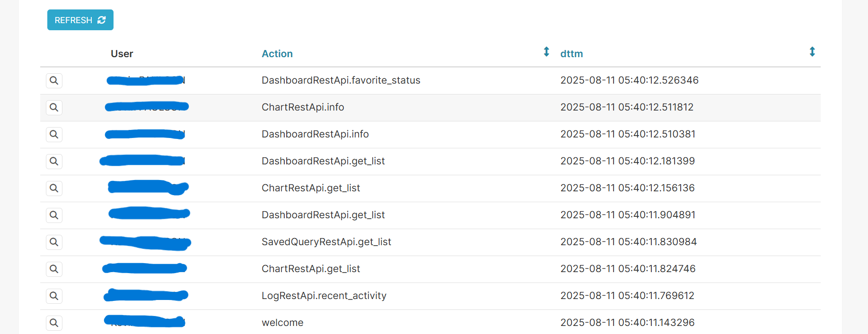Viewport: 868px width, 334px height.
Task: Click the SavedQueryRestApi.get_list action cell
Action: [326, 242]
